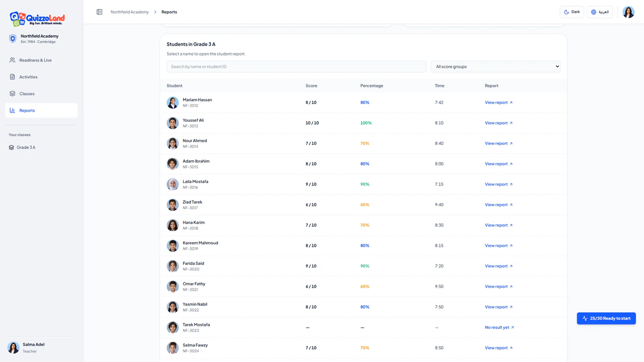Click student ID NF-3019

190,249
